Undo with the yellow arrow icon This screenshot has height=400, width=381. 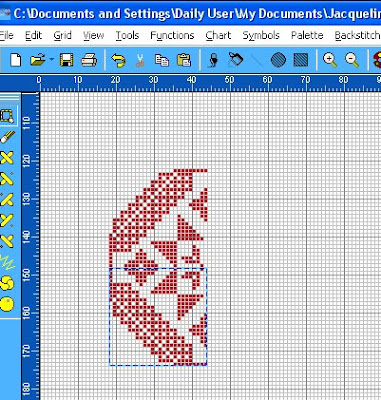click(x=118, y=60)
